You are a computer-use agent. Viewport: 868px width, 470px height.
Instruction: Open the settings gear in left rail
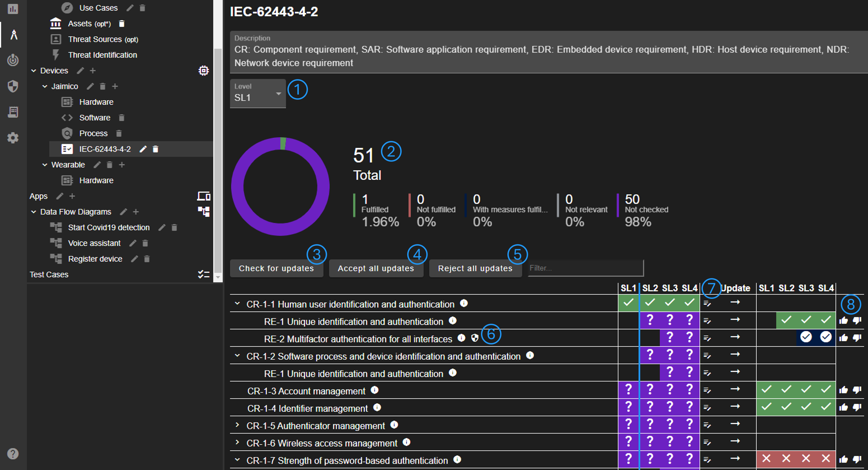click(x=13, y=138)
